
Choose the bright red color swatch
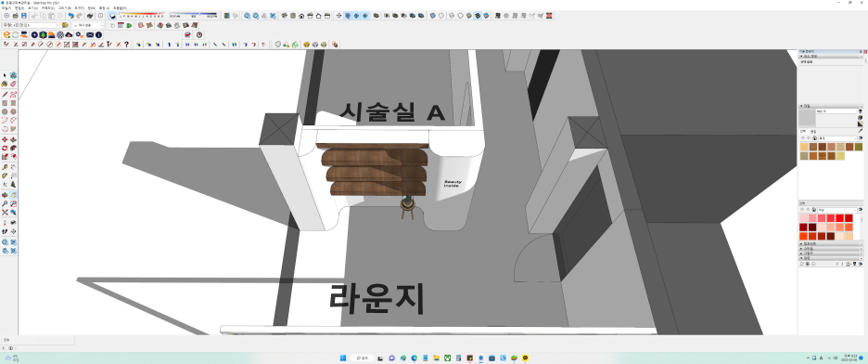(x=840, y=217)
